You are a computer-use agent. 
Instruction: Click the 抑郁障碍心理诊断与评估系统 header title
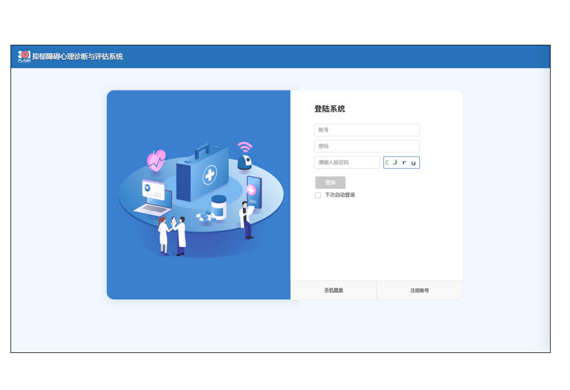click(77, 57)
